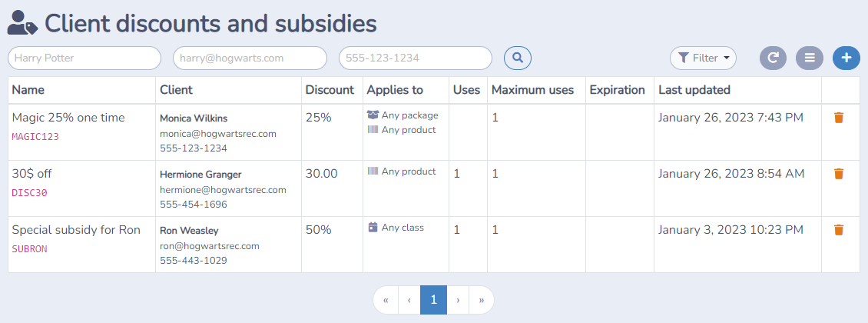The image size is (868, 323).
Task: Click email ron@hogwartsrec.com
Action: tap(210, 246)
